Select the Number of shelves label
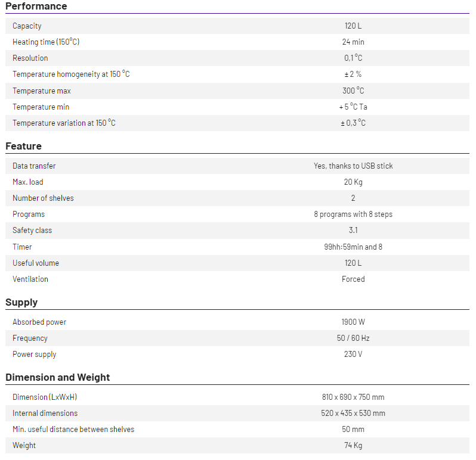This screenshot has height=460, width=476. pos(43,198)
